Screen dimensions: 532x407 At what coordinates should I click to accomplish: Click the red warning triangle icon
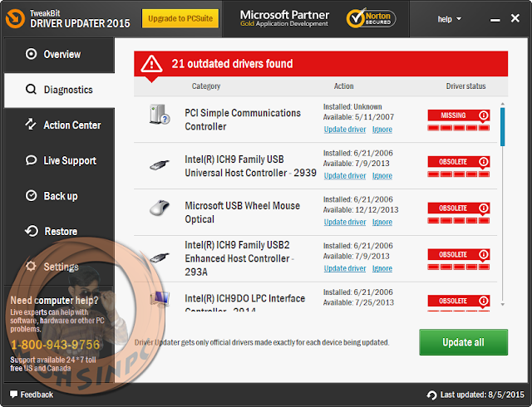click(x=151, y=64)
